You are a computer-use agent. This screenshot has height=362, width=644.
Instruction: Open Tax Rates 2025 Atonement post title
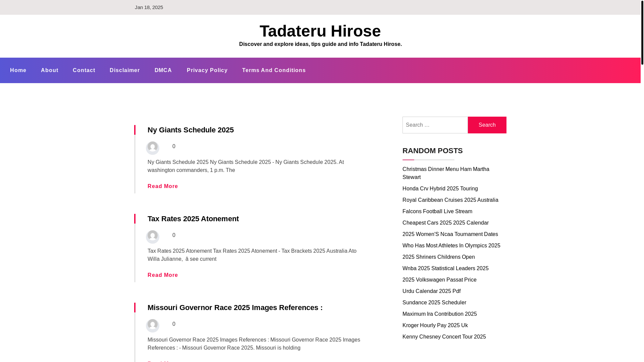(x=193, y=219)
